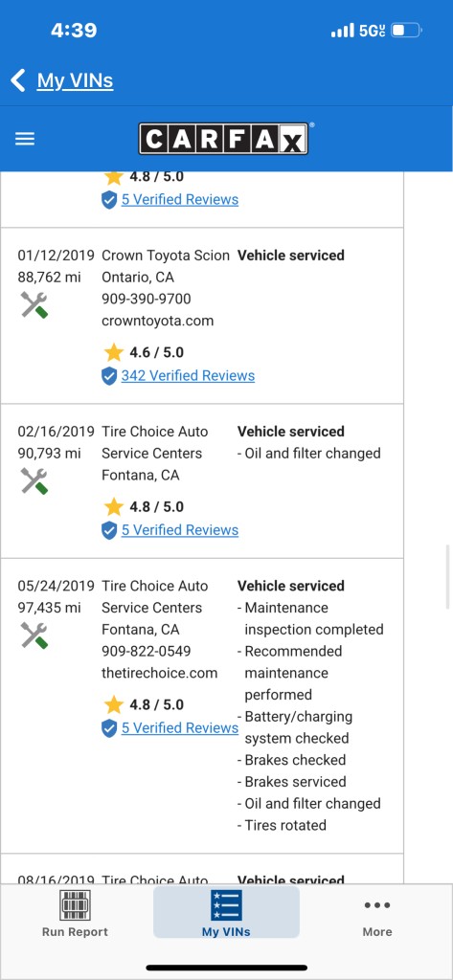Open the More tab
Viewport: 453px width, 980px height.
tap(377, 918)
